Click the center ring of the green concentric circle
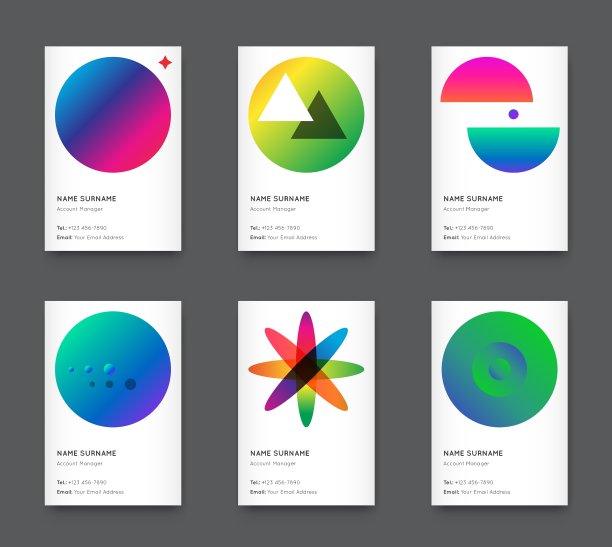The height and width of the screenshot is (547, 612). (x=499, y=369)
